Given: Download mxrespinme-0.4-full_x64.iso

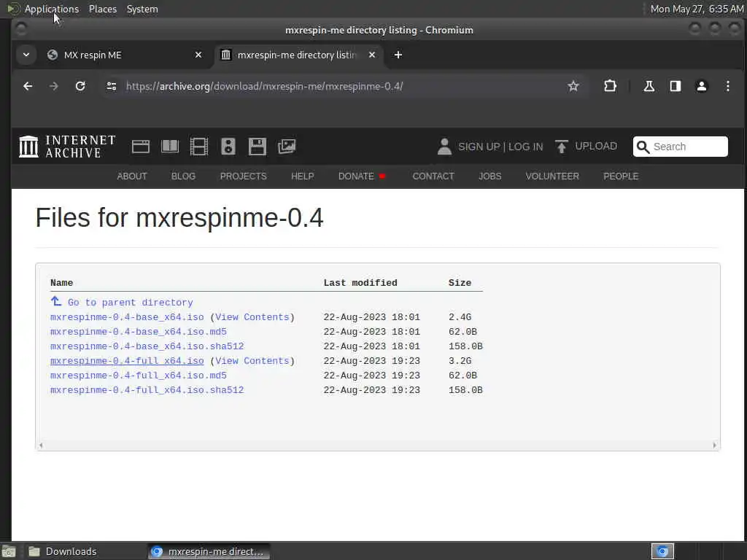Looking at the screenshot, I should click(127, 361).
